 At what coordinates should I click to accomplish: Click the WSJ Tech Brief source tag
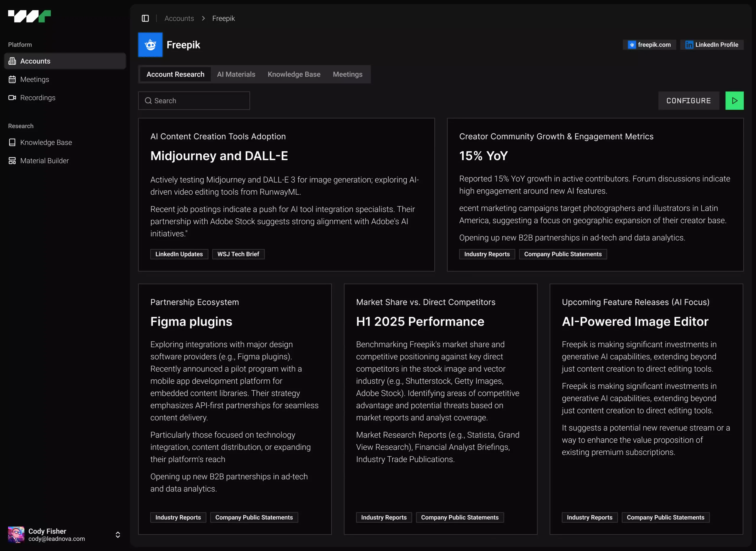pos(238,254)
